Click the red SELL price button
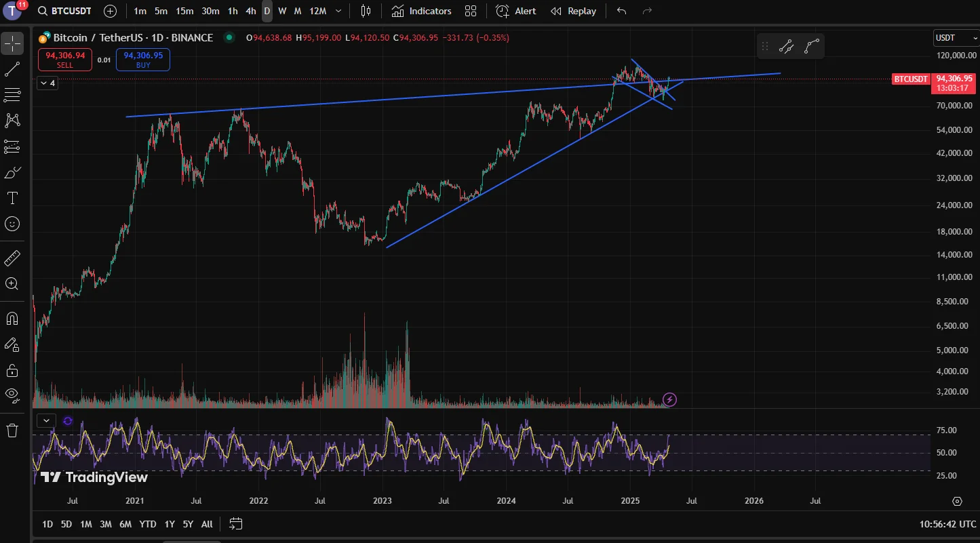This screenshot has height=543, width=980. pos(65,60)
